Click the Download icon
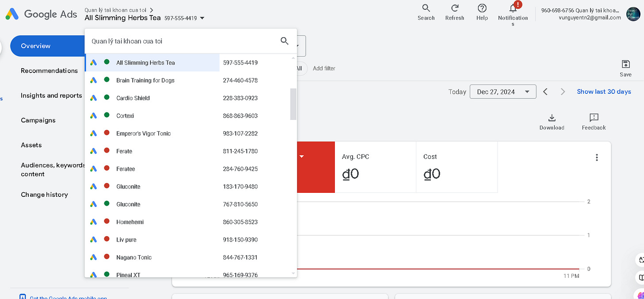 (552, 118)
